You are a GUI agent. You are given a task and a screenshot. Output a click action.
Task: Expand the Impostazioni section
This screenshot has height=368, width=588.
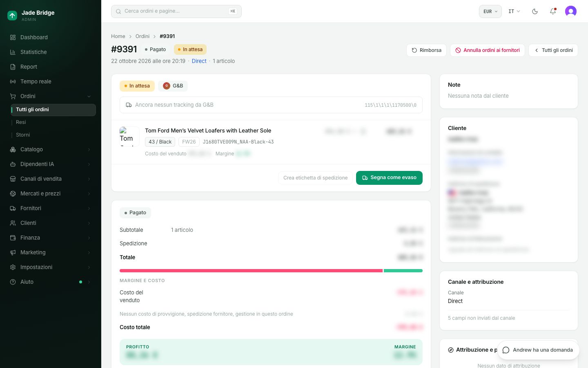click(51, 267)
